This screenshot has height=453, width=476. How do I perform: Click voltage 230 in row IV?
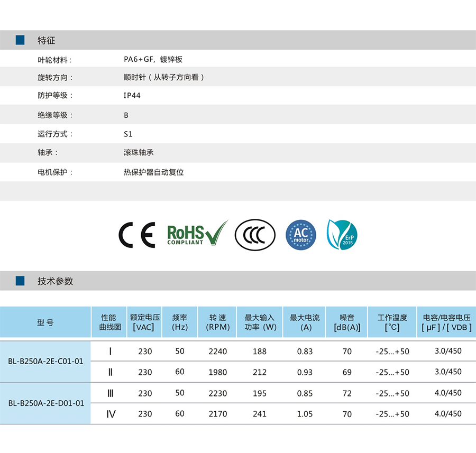(145, 414)
